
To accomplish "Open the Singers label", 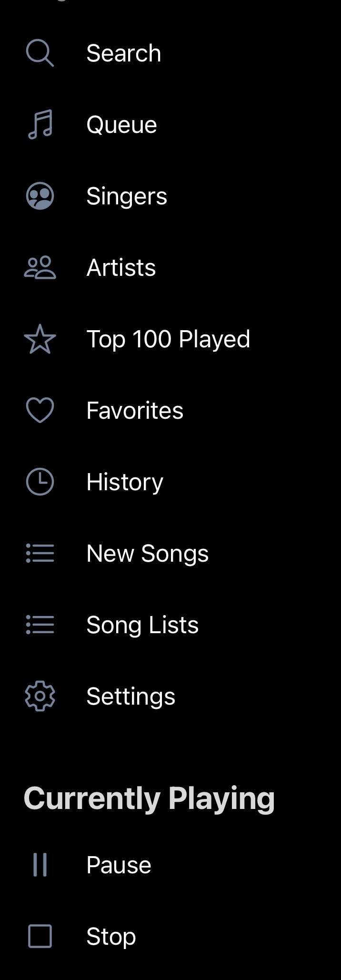I will click(x=127, y=196).
